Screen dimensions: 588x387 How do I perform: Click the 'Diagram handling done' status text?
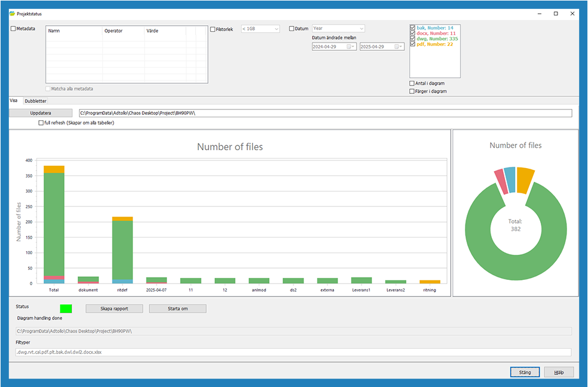40,318
